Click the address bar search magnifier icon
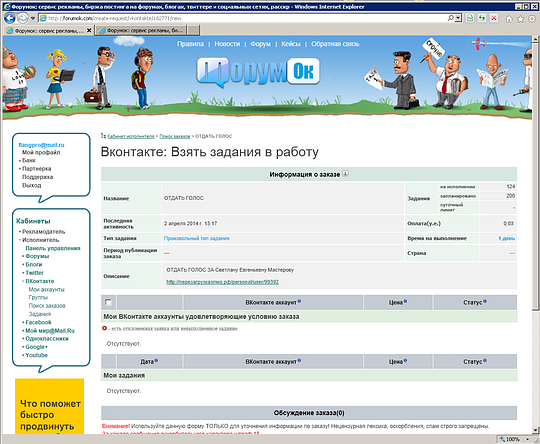This screenshot has height=444, width=540. (450, 18)
